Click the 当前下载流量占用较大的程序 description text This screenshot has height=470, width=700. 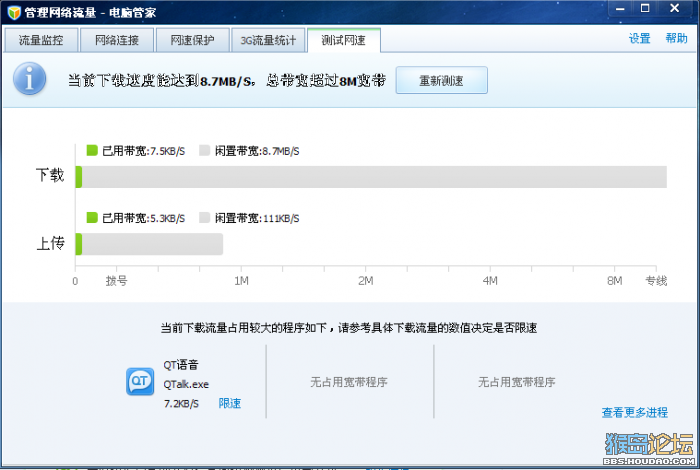(x=349, y=328)
